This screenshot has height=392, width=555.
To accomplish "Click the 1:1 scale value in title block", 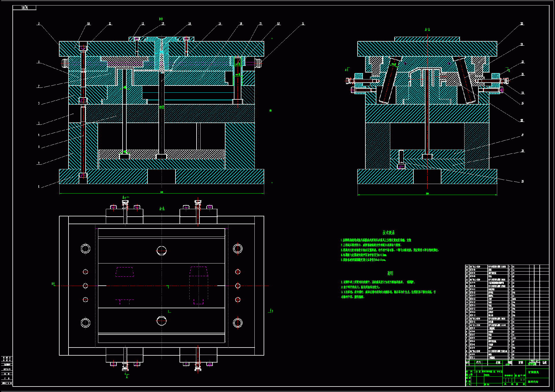I will coord(522,380).
